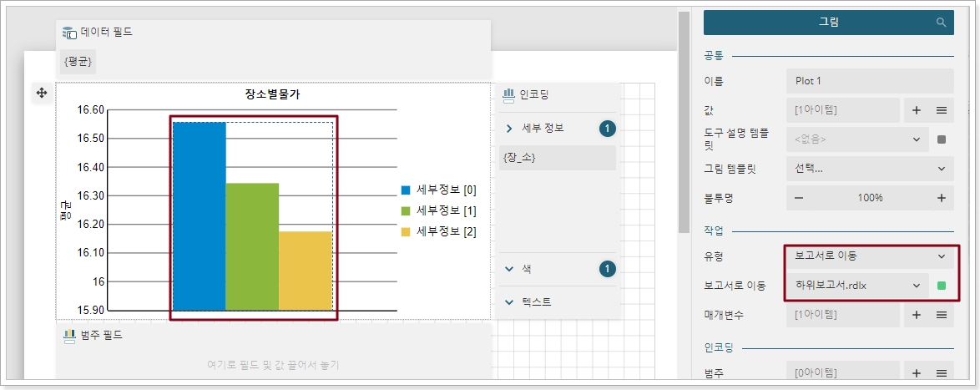980x390 pixels.
Task: Collapse the 색 encoding section
Action: pos(509,269)
